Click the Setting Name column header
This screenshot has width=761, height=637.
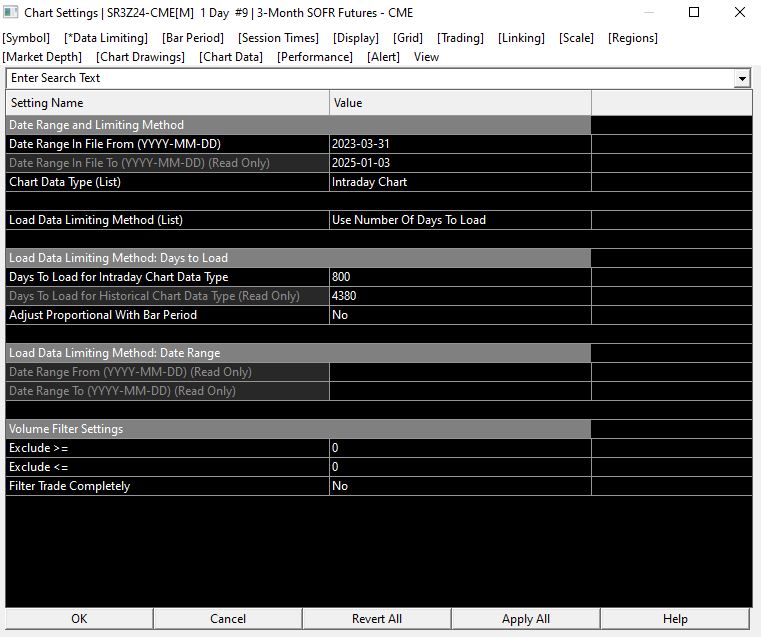(x=167, y=103)
